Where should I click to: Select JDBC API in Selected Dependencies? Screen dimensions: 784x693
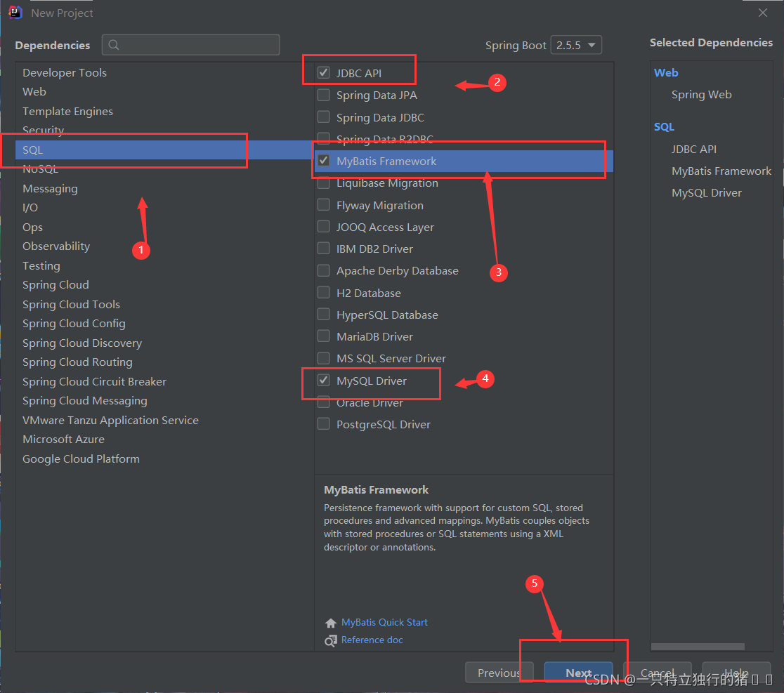[x=693, y=149]
